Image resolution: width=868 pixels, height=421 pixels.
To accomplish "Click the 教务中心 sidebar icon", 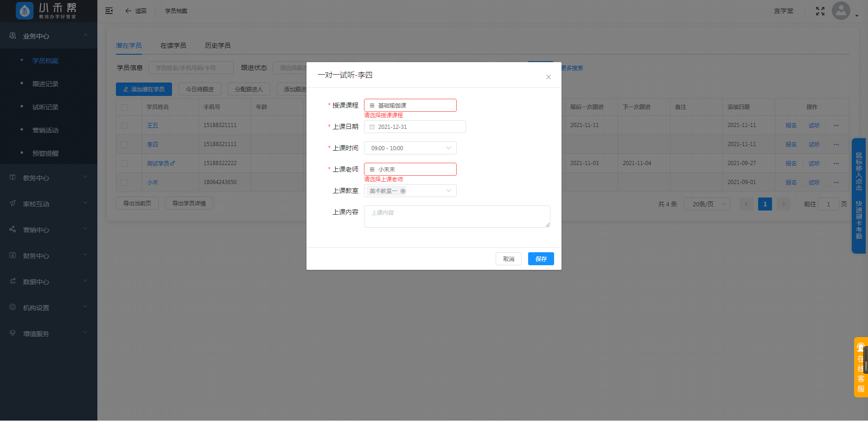I will pos(13,178).
